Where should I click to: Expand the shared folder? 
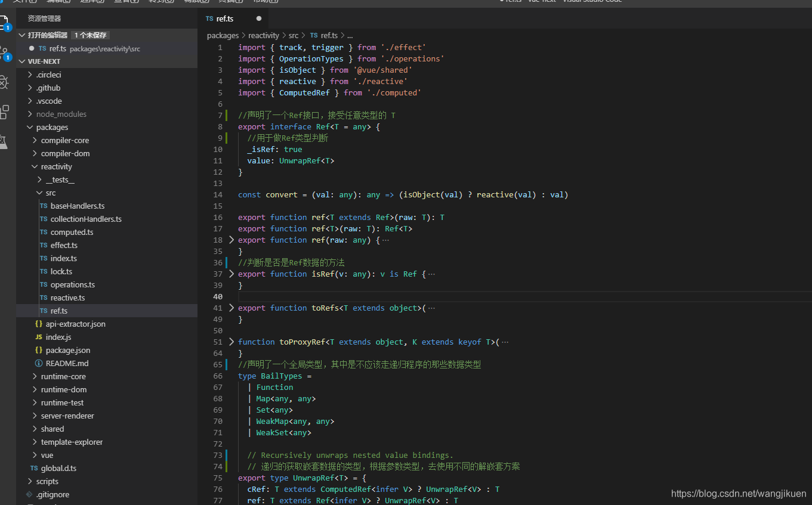click(35, 429)
